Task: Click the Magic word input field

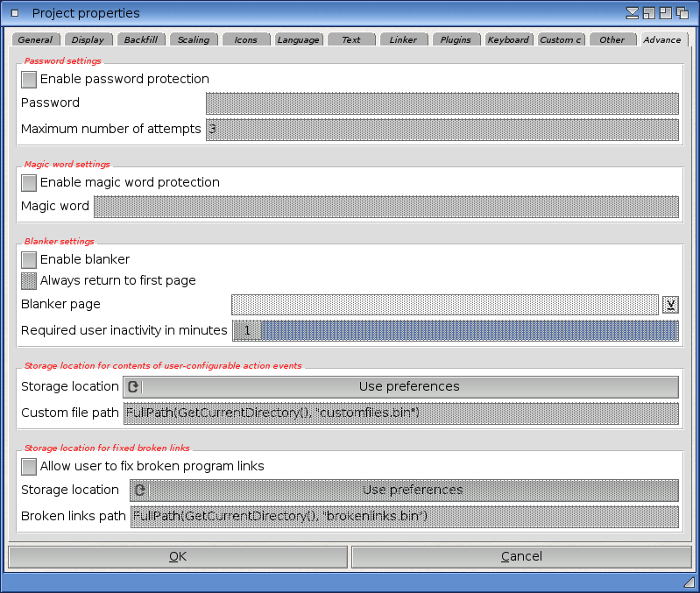Action: click(x=385, y=208)
